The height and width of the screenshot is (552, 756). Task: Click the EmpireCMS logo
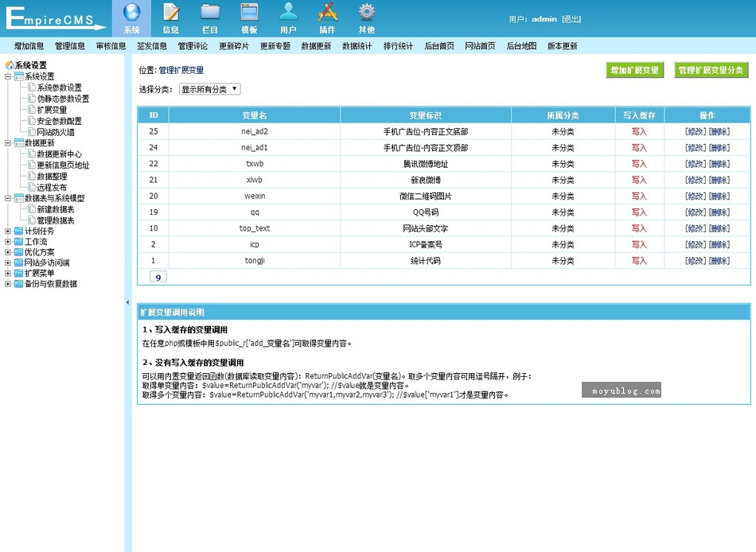coord(56,18)
